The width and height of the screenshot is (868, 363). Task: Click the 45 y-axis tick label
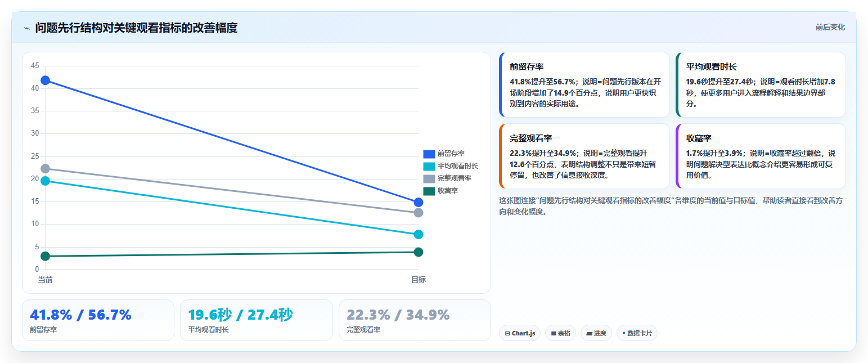pyautogui.click(x=35, y=66)
